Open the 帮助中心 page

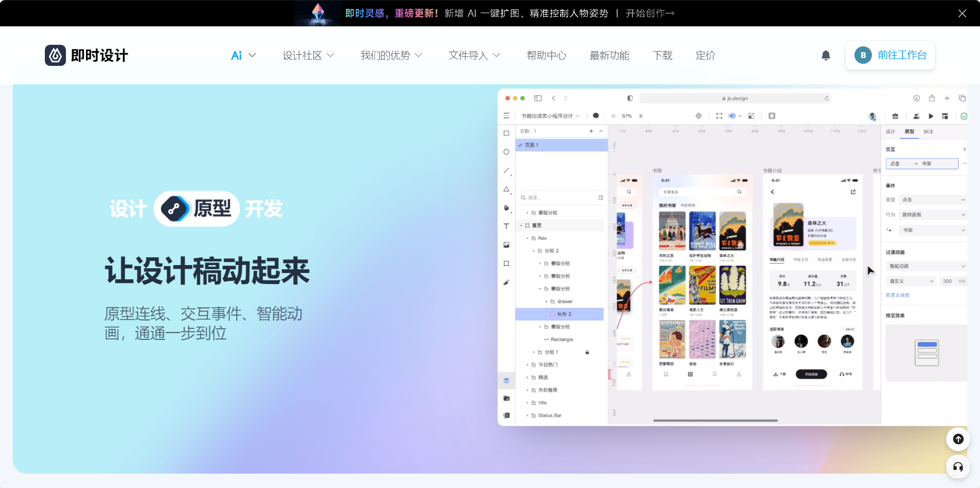point(546,55)
